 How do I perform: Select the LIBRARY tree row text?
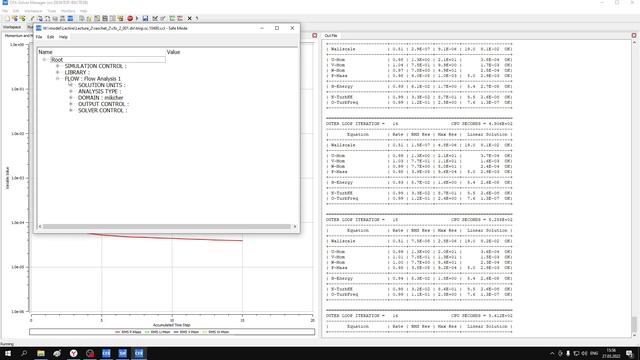tap(77, 72)
